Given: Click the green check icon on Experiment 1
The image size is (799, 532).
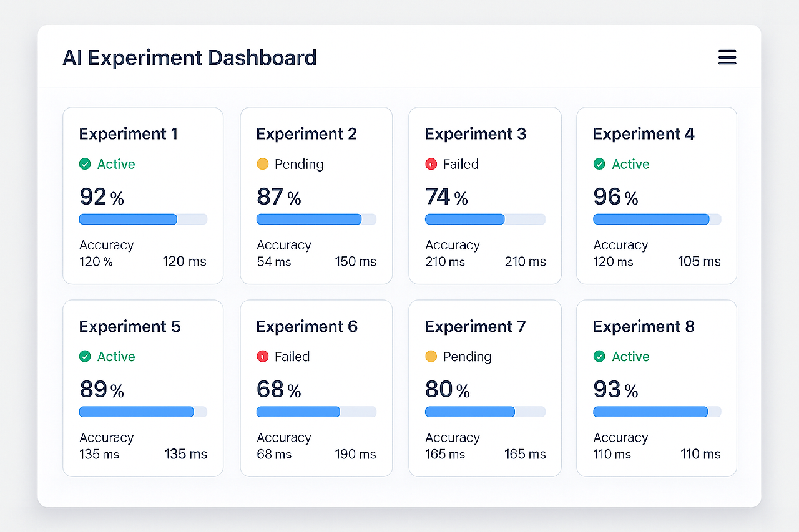Looking at the screenshot, I should tap(85, 164).
